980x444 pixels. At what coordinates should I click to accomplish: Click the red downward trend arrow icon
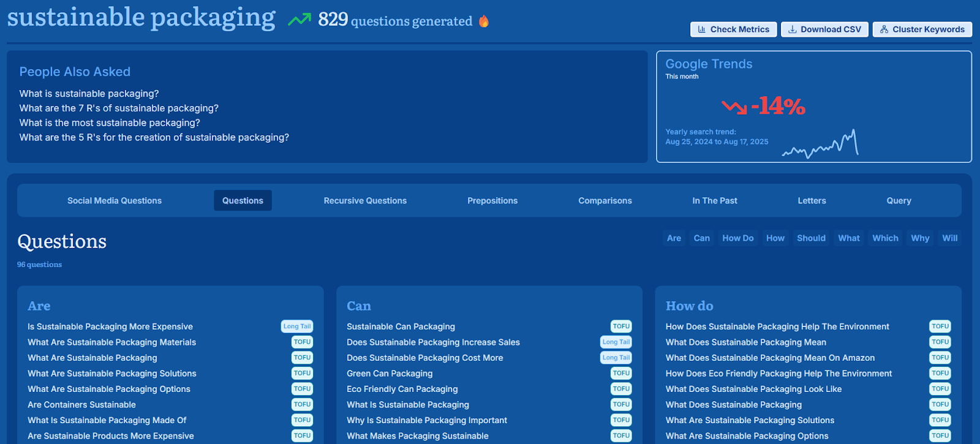734,107
